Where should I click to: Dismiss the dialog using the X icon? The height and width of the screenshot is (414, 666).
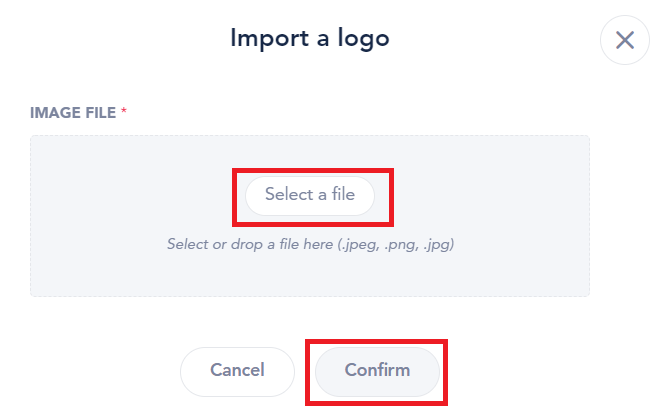624,40
